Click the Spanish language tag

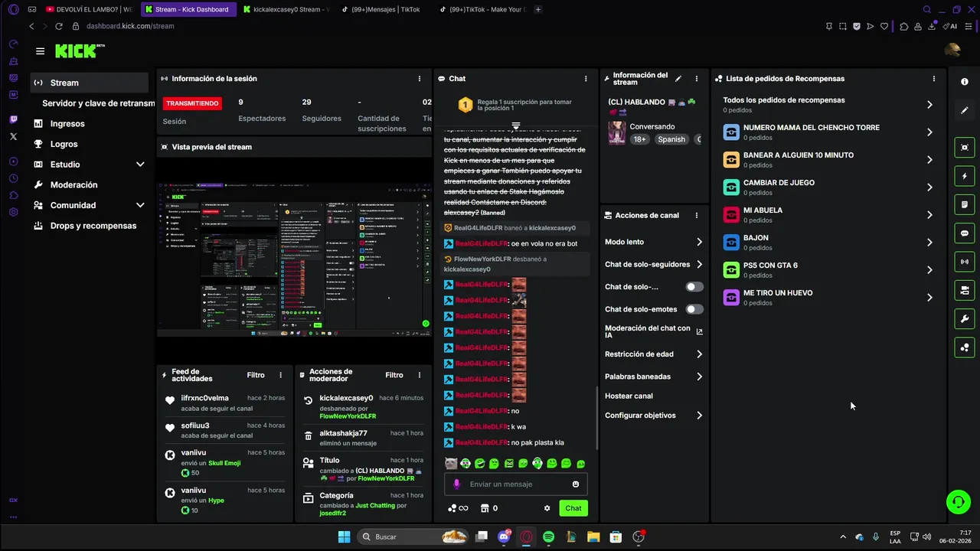[671, 139]
